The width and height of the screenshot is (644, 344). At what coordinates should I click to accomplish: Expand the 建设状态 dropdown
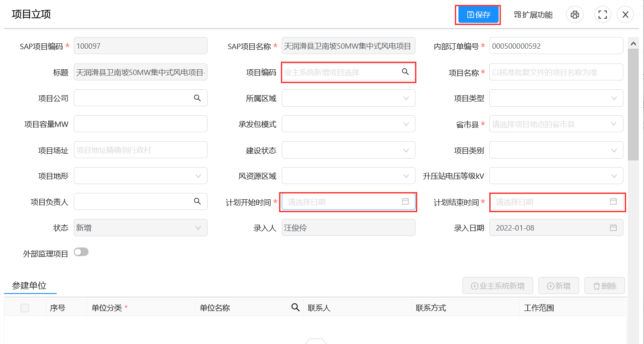point(348,150)
